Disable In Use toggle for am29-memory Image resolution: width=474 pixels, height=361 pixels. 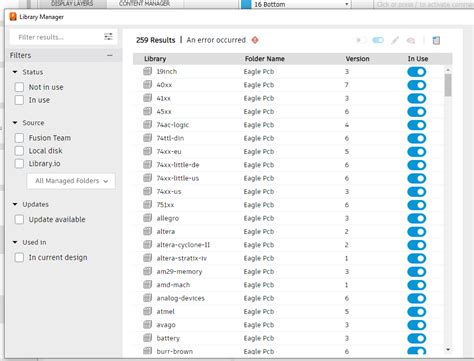417,272
